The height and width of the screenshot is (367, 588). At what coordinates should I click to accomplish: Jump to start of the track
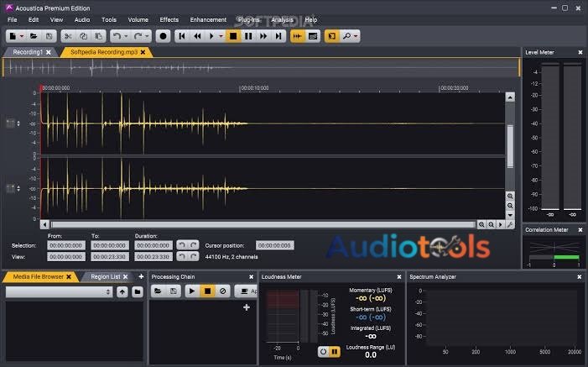[x=182, y=36]
